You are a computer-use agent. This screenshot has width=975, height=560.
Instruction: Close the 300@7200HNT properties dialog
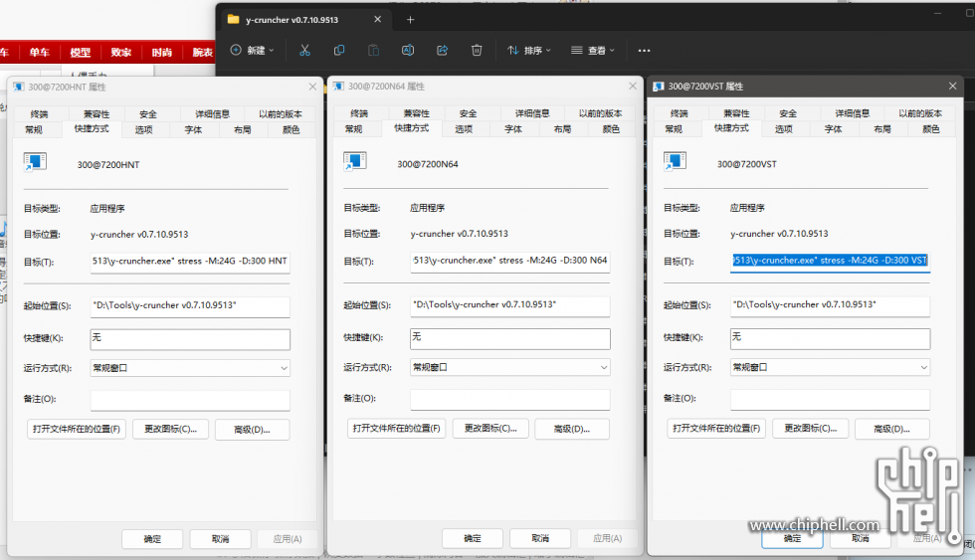[x=312, y=87]
